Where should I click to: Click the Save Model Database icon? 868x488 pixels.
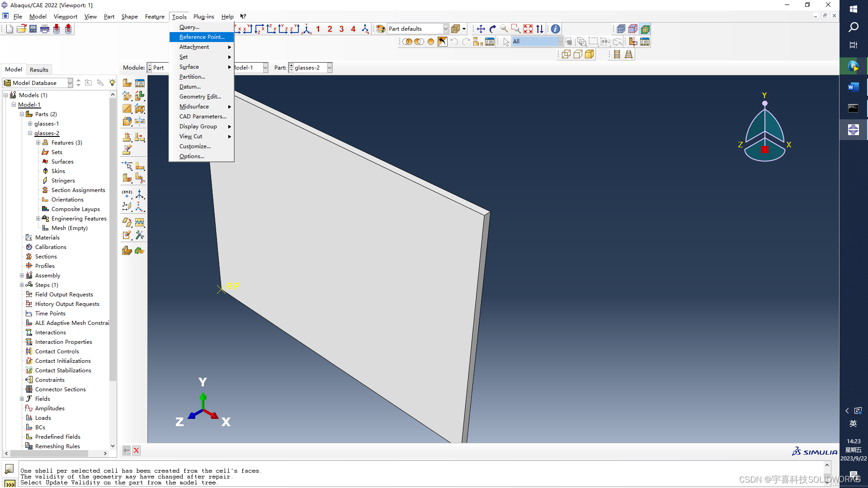pyautogui.click(x=33, y=29)
